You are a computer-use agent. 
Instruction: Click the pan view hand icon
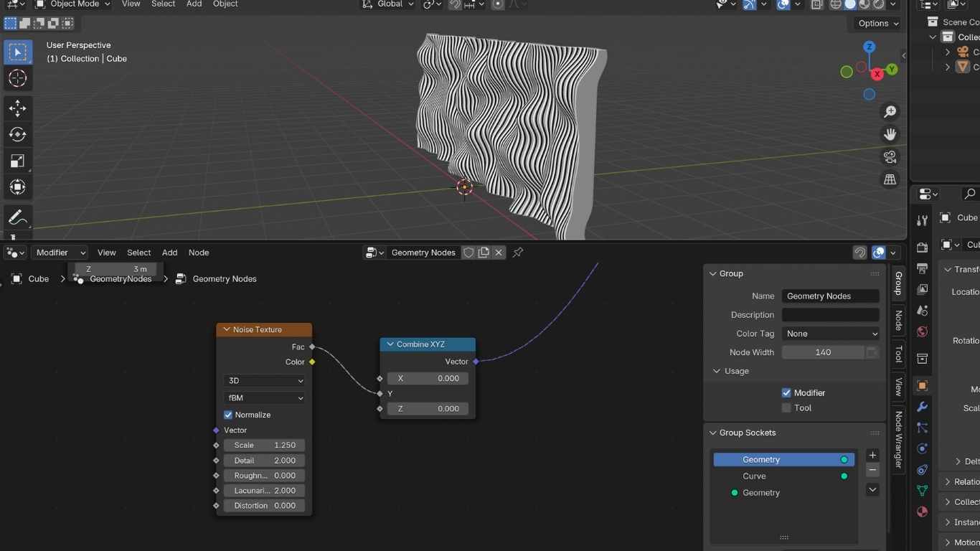(890, 134)
